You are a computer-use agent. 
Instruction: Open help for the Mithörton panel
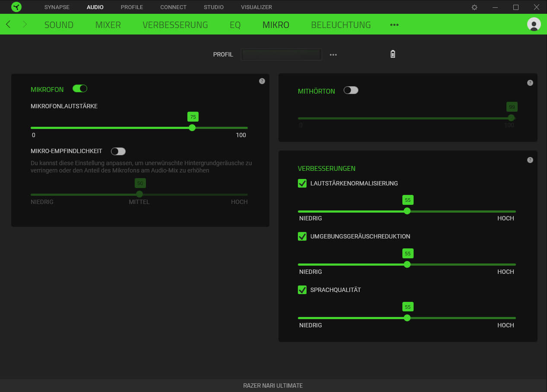point(530,83)
